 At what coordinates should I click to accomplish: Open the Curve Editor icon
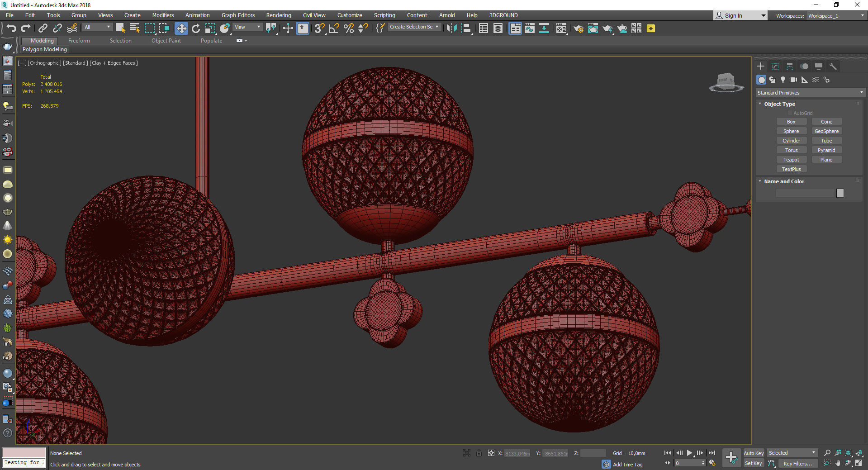click(530, 28)
